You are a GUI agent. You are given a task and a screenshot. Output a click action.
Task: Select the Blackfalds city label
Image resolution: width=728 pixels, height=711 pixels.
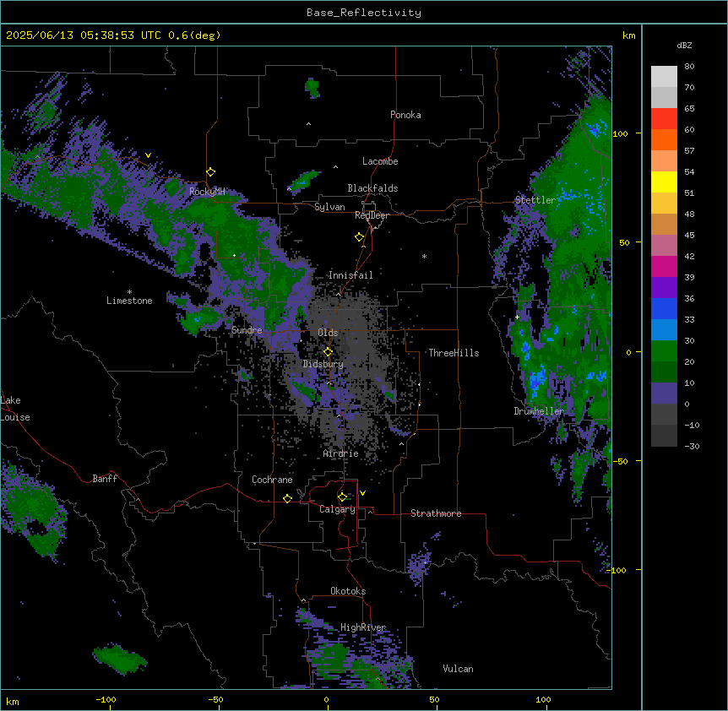pos(372,188)
